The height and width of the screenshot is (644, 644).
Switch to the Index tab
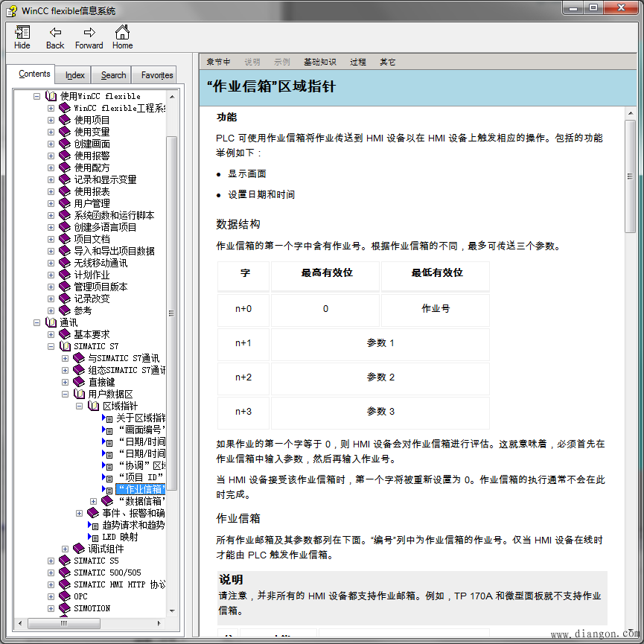74,75
